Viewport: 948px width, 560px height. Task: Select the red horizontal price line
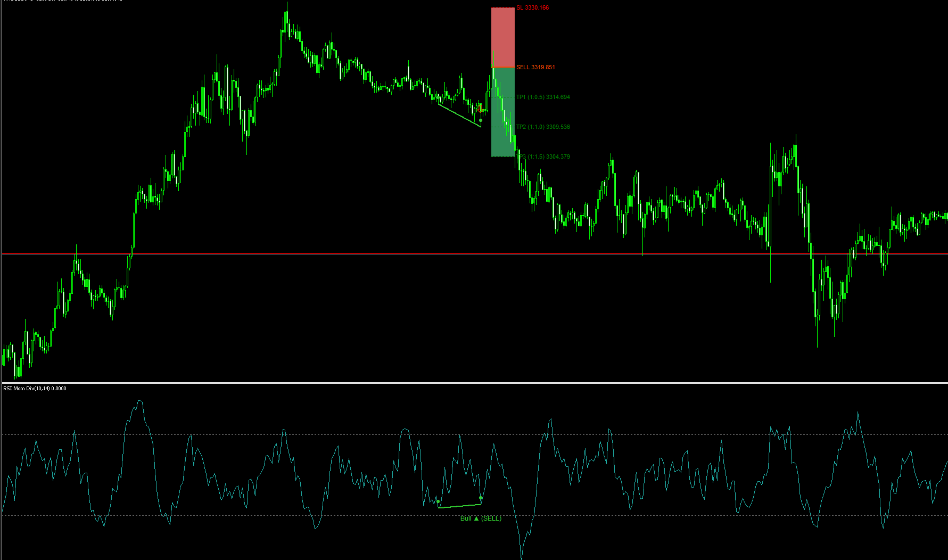click(474, 254)
